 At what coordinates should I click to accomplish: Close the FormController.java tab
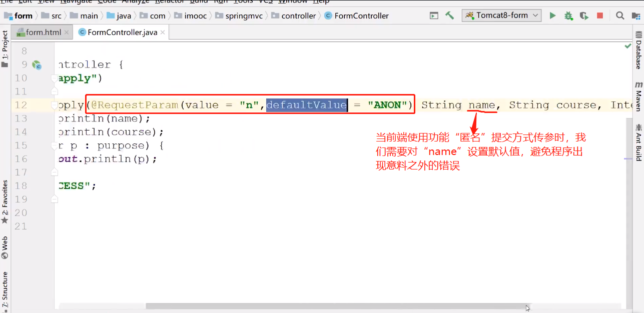pos(162,32)
